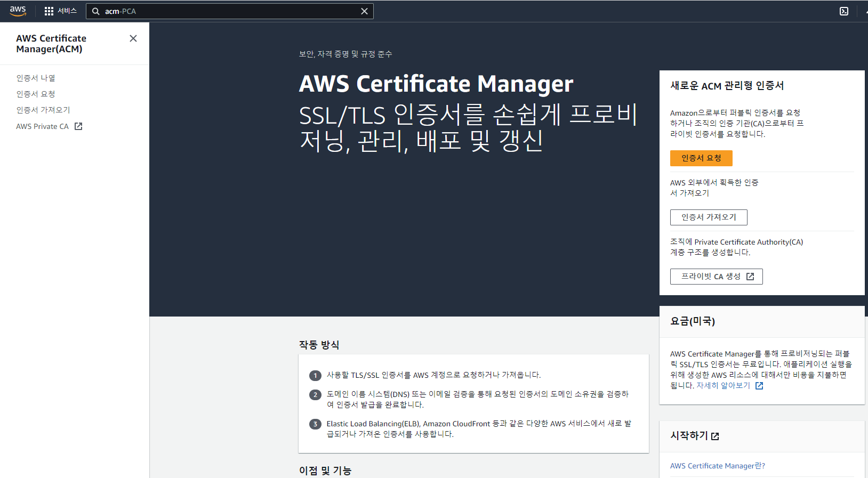This screenshot has height=478, width=868.
Task: Open the 서비스 services grid menu
Action: (61, 11)
